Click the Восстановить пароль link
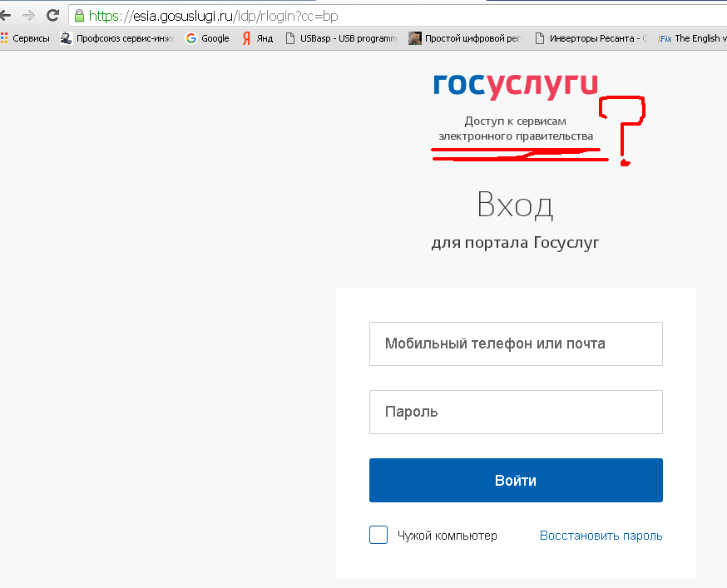Image resolution: width=727 pixels, height=588 pixels. click(601, 536)
